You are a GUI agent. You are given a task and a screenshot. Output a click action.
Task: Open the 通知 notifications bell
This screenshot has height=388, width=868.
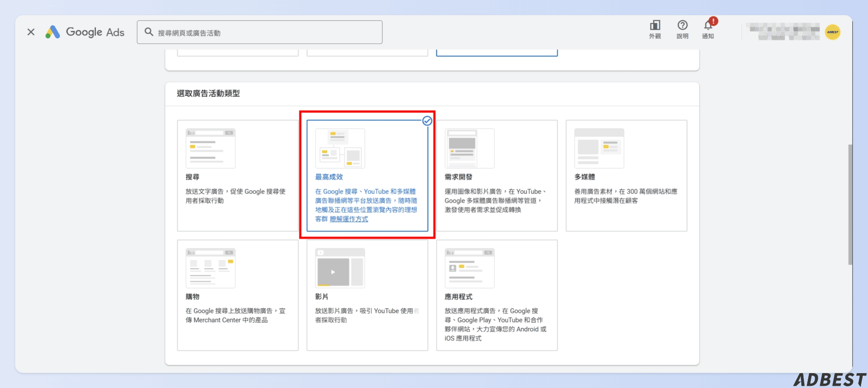[708, 29]
